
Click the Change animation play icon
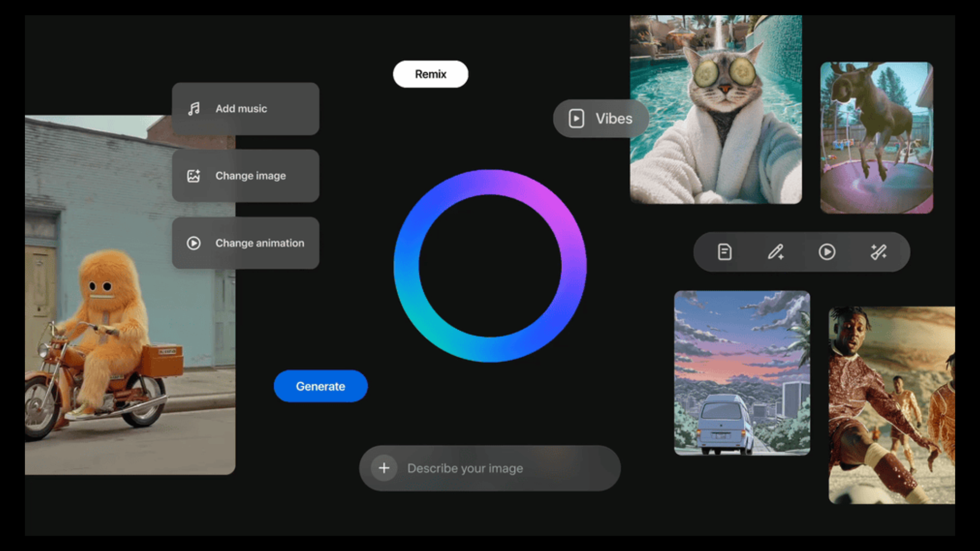[194, 243]
